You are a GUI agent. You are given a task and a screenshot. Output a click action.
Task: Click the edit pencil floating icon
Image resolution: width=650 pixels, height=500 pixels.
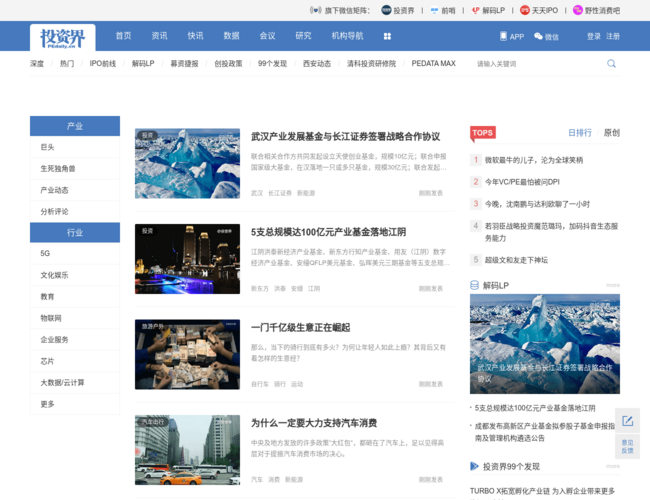[x=628, y=421]
